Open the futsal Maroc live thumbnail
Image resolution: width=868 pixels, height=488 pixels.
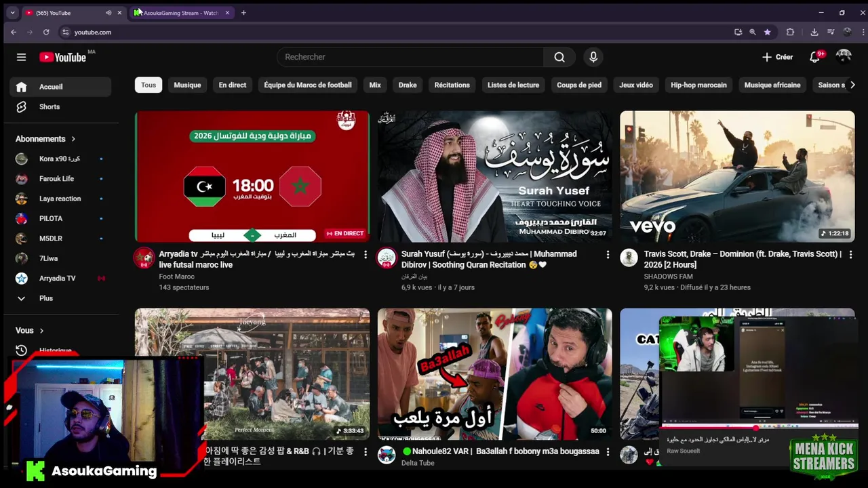coord(252,176)
